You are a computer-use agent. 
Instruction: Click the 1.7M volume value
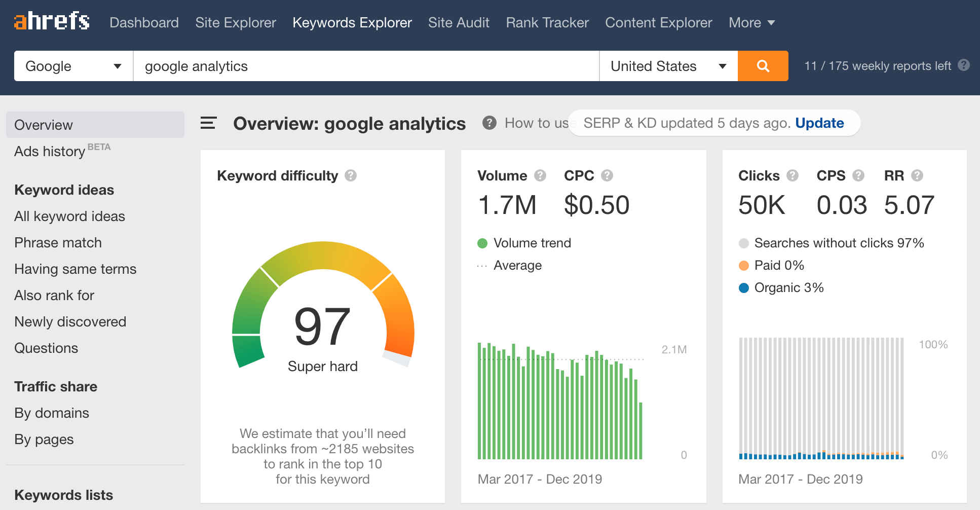pyautogui.click(x=507, y=205)
